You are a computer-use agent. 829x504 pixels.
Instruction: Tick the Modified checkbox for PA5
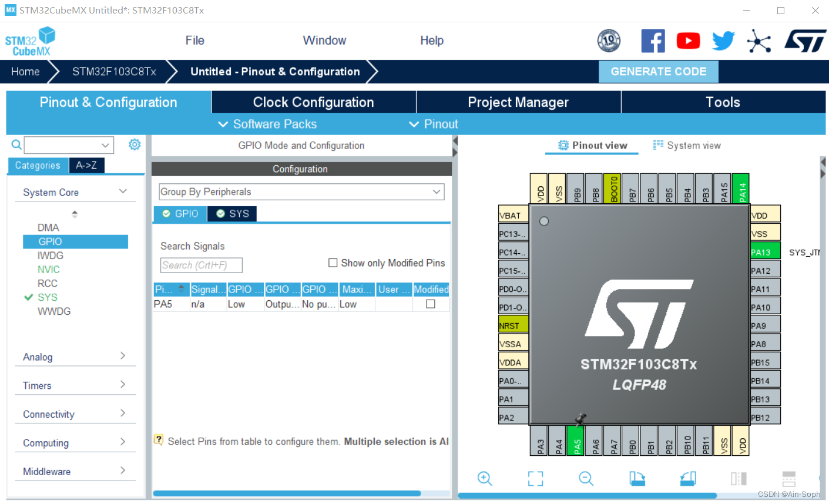pos(431,304)
